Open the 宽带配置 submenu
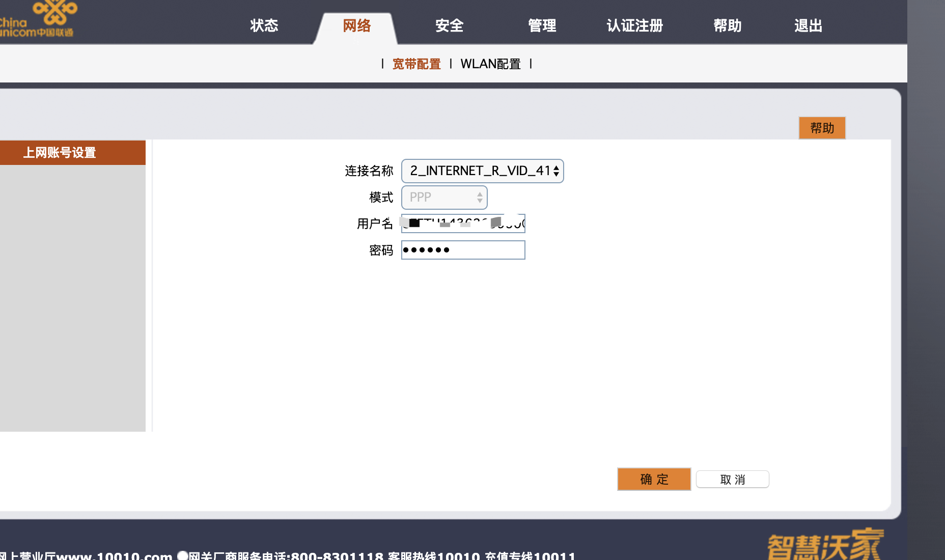This screenshot has width=945, height=560. click(x=416, y=64)
